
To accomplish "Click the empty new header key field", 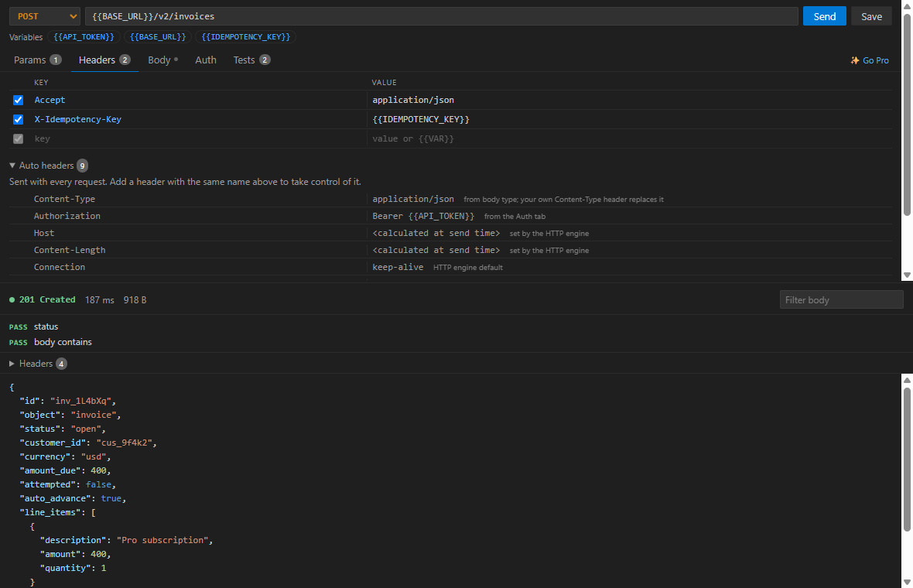I will click(x=198, y=138).
